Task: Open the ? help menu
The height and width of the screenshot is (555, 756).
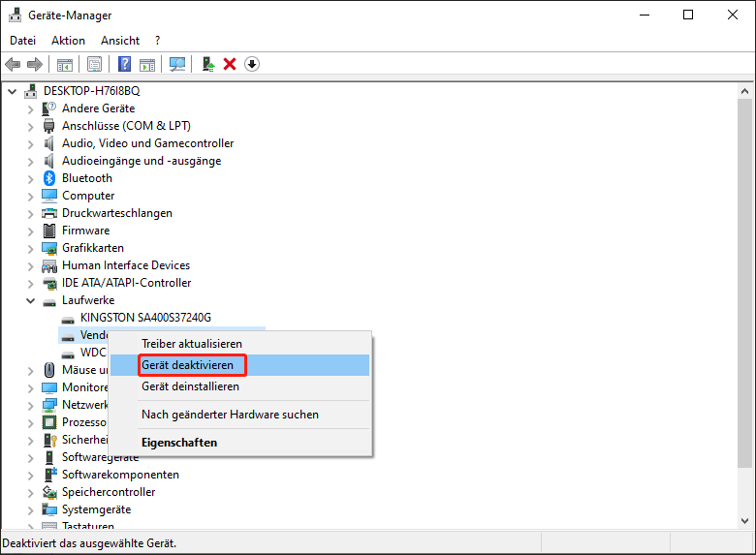Action: 157,41
